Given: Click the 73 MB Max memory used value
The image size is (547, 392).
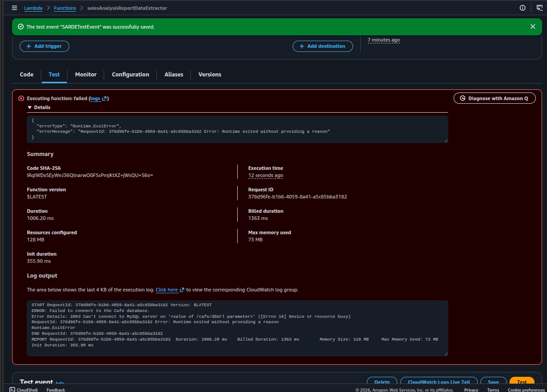Looking at the screenshot, I should (x=256, y=240).
